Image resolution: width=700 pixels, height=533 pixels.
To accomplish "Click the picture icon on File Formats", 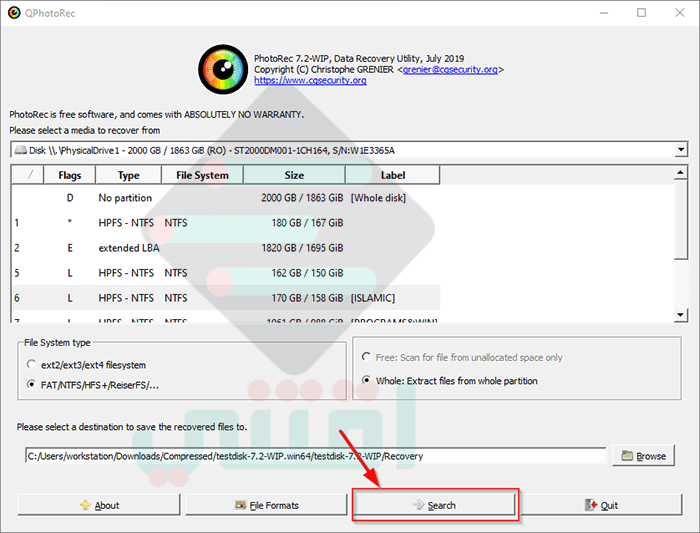I will (241, 505).
